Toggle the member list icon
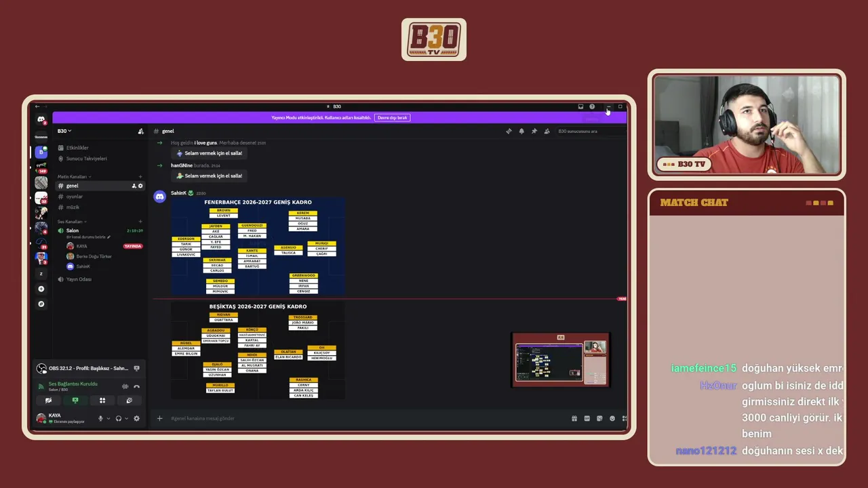 tap(546, 131)
